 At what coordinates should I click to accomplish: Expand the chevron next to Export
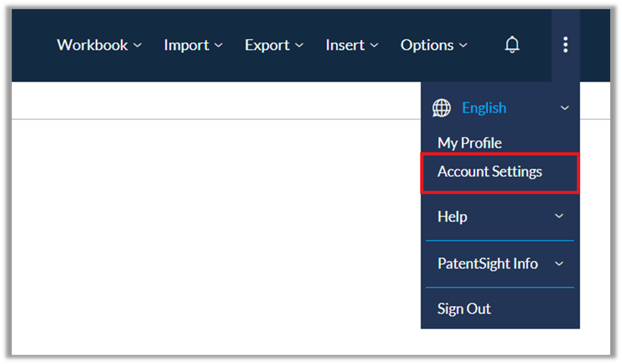click(299, 46)
